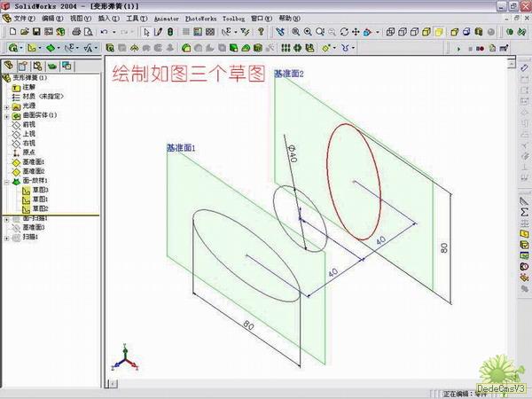Expand the 扫描1 feature node
This screenshot has height=399, width=532.
[x=6, y=238]
